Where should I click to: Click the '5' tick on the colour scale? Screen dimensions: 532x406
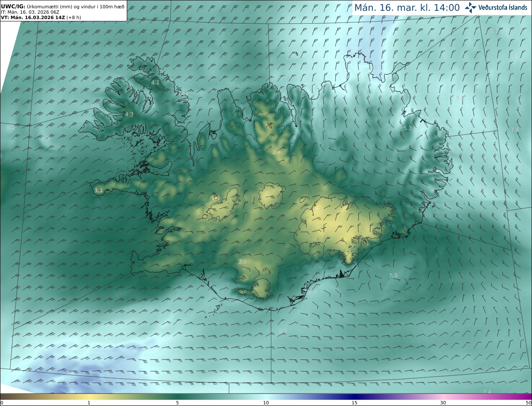click(x=177, y=403)
